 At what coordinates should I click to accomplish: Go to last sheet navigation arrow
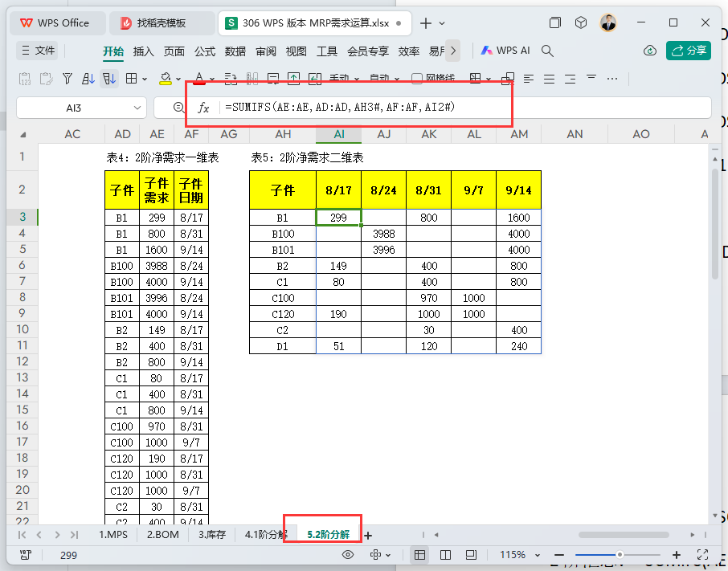point(74,535)
